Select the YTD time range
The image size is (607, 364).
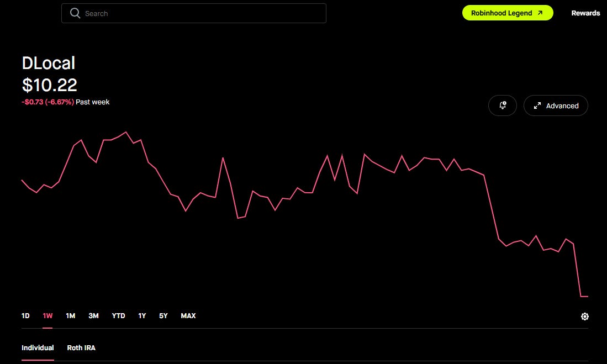tap(118, 315)
